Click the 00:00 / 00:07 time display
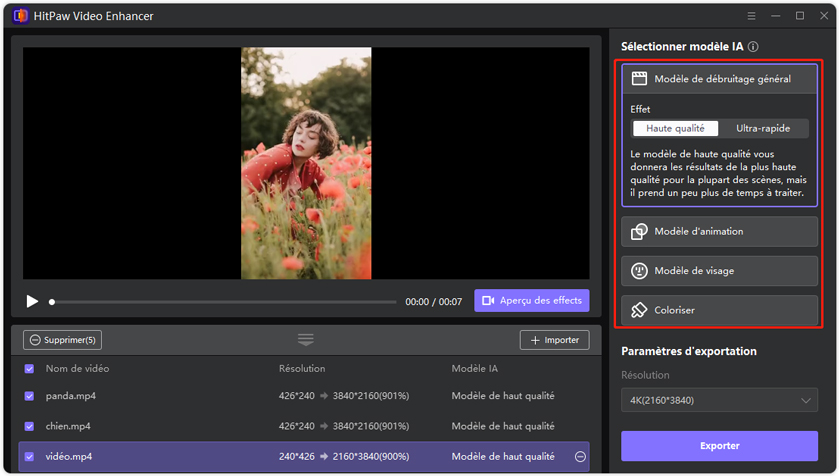The height and width of the screenshot is (476, 839). pos(433,302)
